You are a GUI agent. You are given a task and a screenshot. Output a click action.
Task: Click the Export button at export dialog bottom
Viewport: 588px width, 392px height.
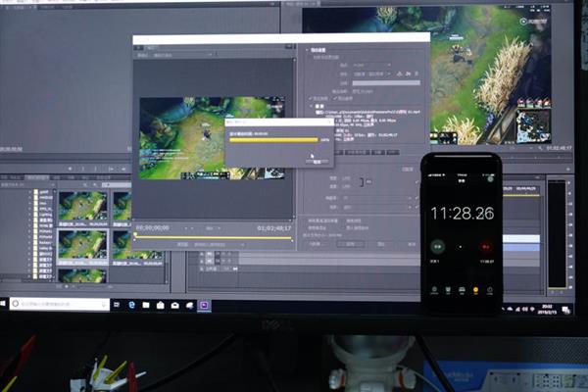380,244
